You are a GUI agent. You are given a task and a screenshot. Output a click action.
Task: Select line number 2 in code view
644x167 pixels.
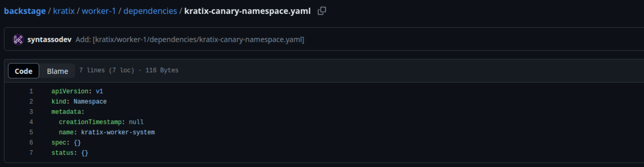click(31, 101)
